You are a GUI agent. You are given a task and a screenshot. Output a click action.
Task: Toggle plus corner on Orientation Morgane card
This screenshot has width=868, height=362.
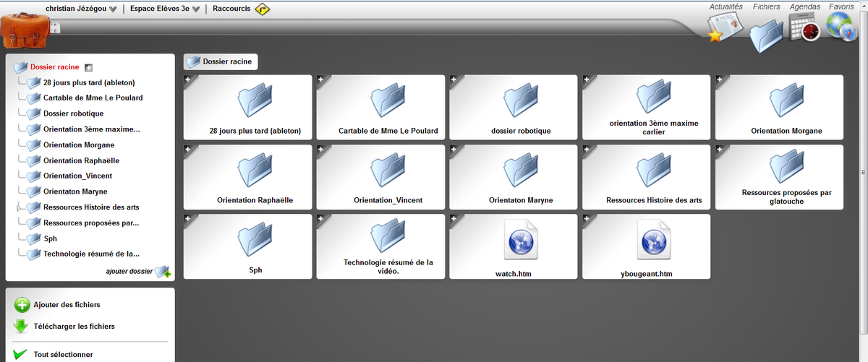[721, 80]
